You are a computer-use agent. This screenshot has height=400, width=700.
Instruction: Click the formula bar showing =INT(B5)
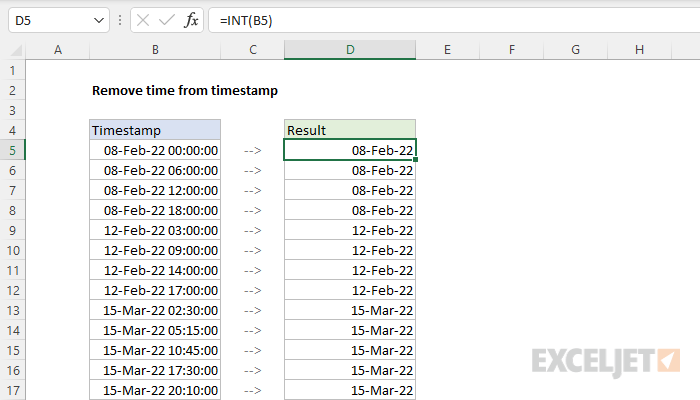[454, 21]
